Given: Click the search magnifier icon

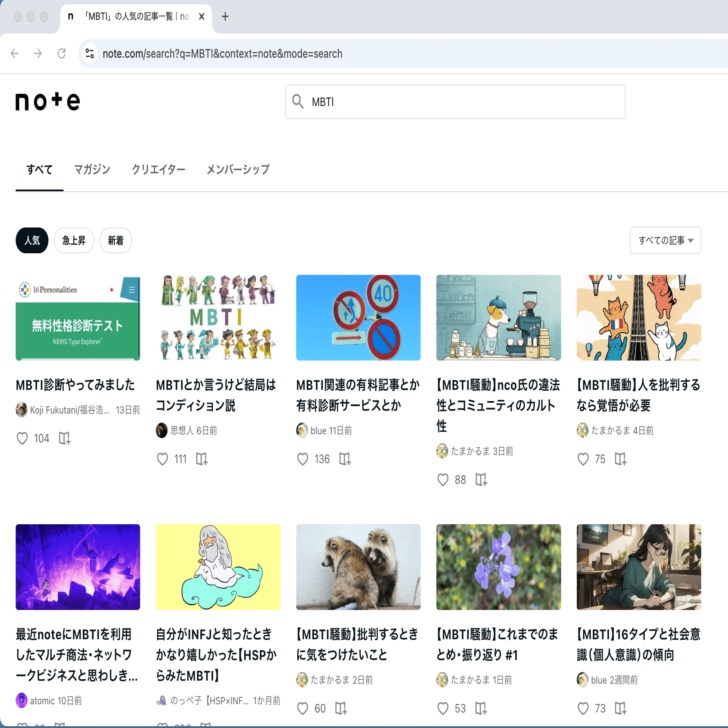Looking at the screenshot, I should [x=298, y=102].
